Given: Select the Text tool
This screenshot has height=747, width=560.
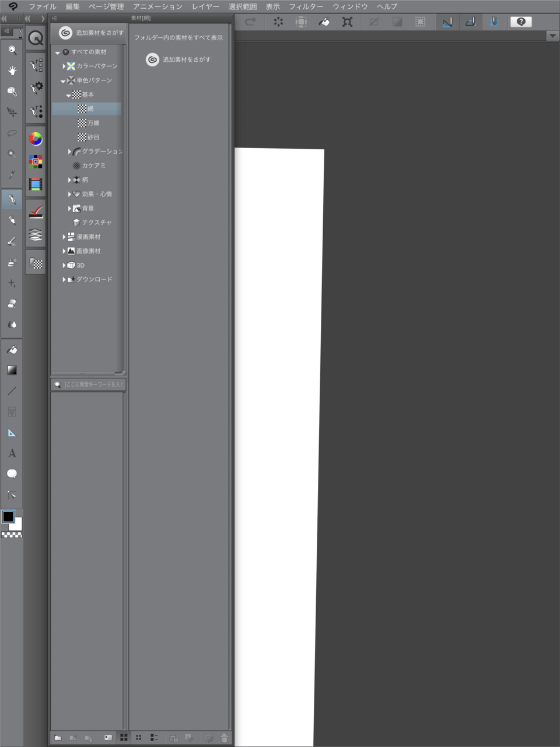Looking at the screenshot, I should (12, 453).
